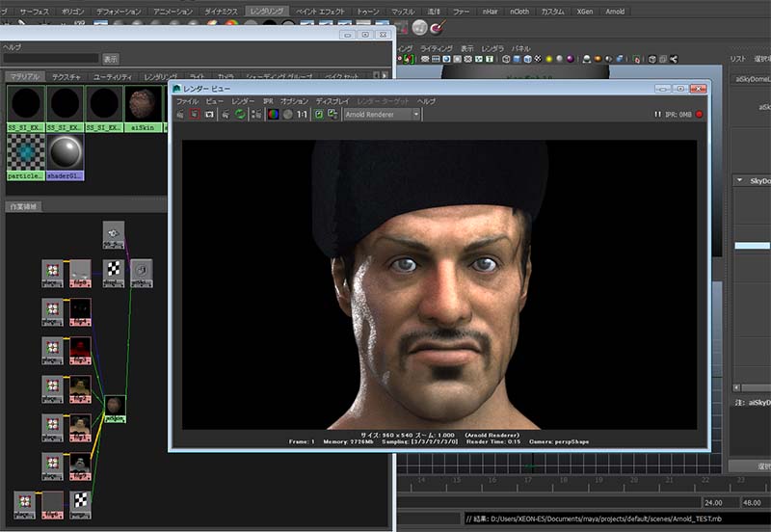The height and width of the screenshot is (532, 771).
Task: Open the Arnold shelf tab
Action: point(615,11)
